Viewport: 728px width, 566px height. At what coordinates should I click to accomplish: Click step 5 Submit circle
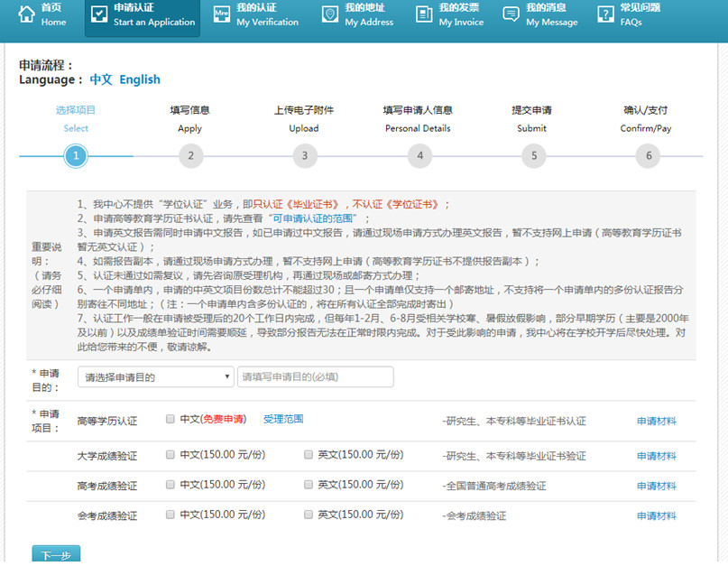[x=533, y=155]
